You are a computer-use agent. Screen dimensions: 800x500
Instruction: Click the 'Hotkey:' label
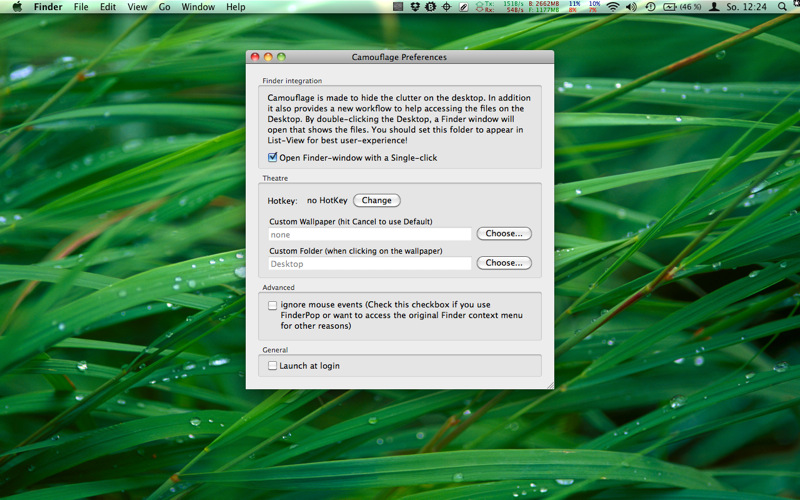tap(283, 201)
